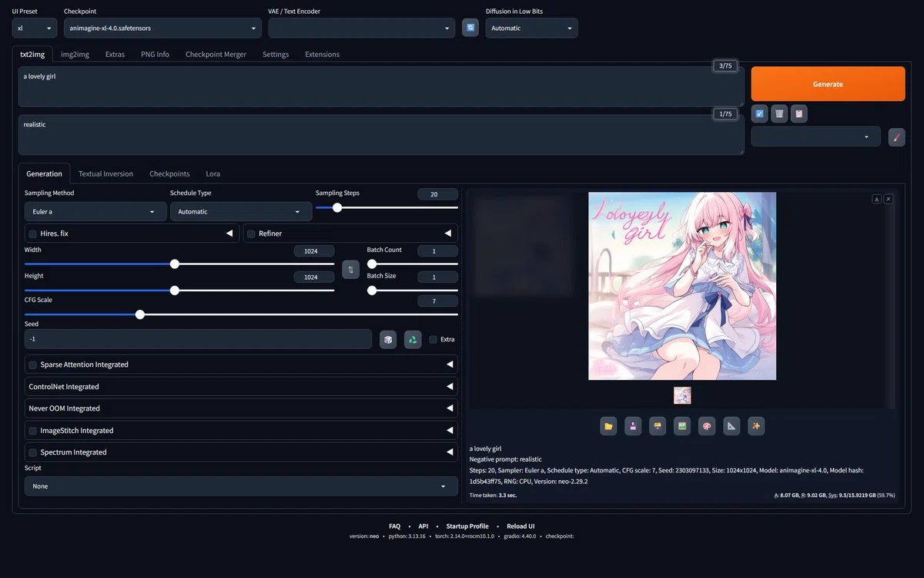Click the orange Generate button
This screenshot has height=578, width=924.
(828, 84)
